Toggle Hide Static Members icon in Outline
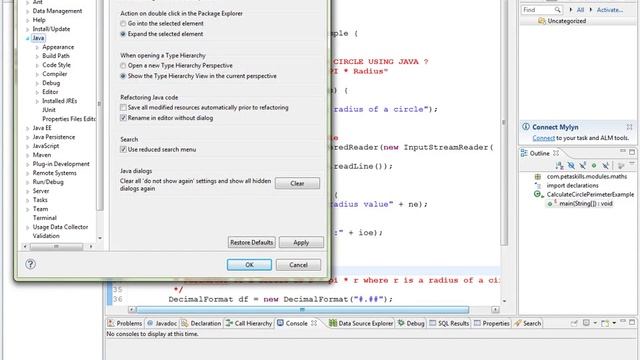The height and width of the screenshot is (360, 640). pyautogui.click(x=582, y=165)
